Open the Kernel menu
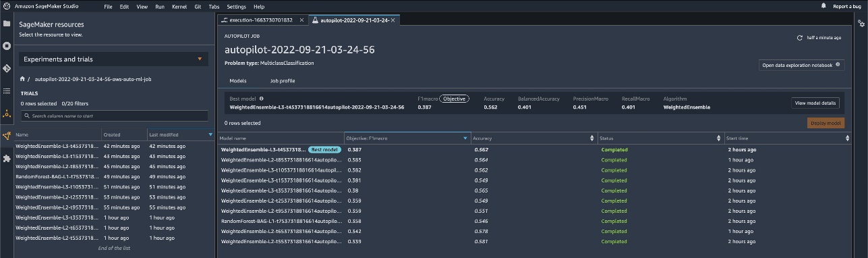Viewport: 868px width, 258px height. pos(179,6)
